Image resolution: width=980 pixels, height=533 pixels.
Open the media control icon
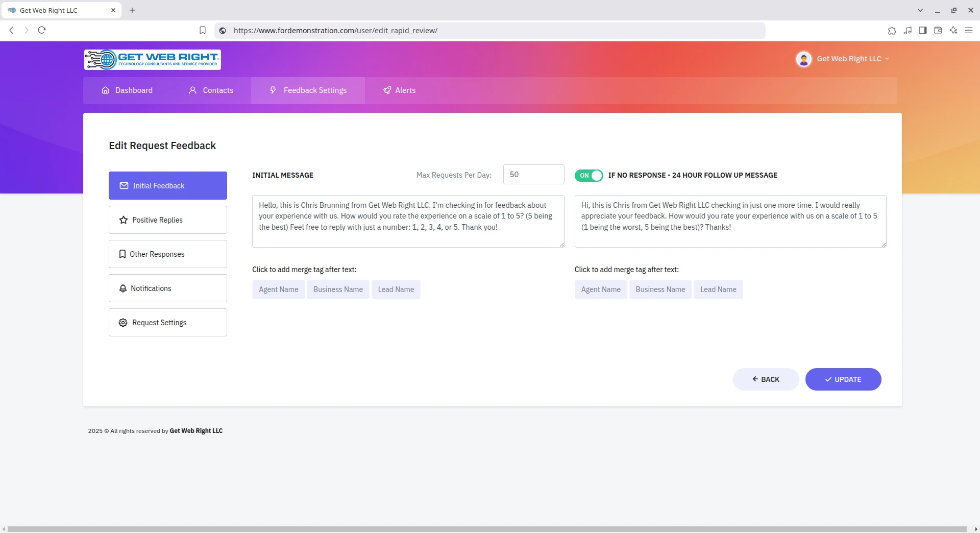tap(908, 31)
